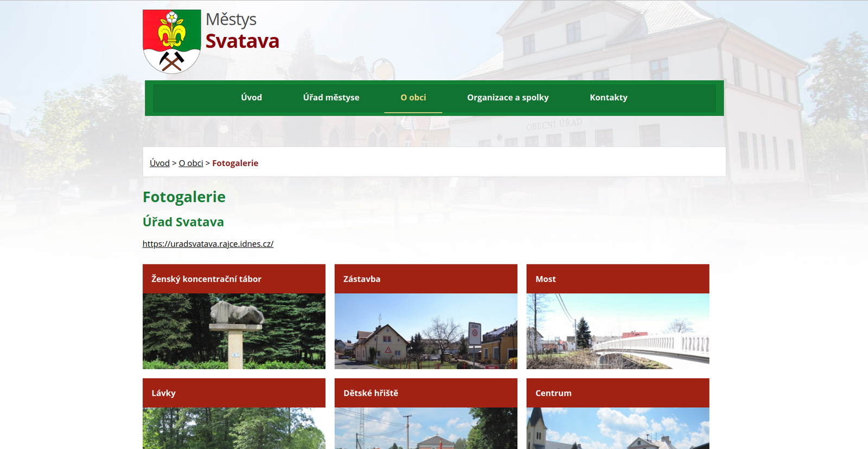Screen dimensions: 868x449
Task: Open the Úřad městyse menu item
Action: click(x=331, y=98)
